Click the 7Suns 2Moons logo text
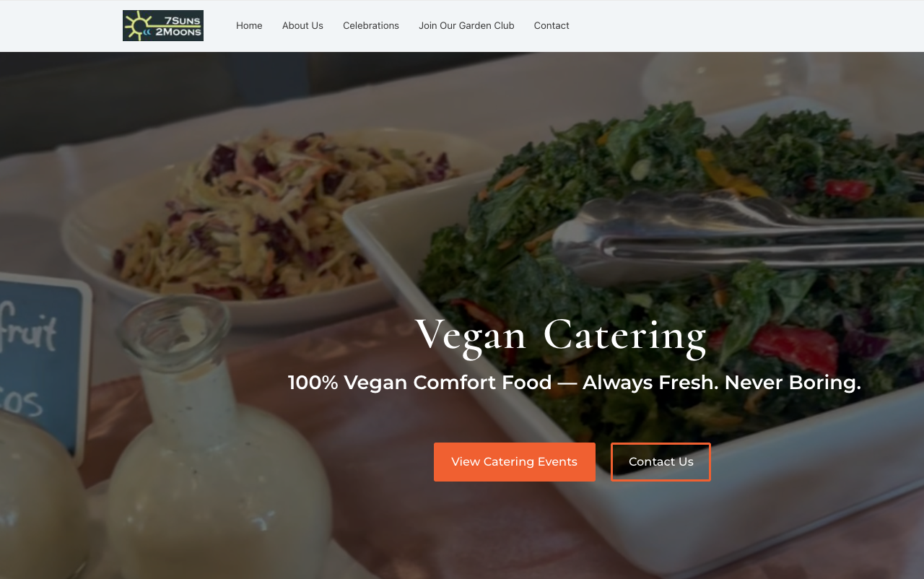Image resolution: width=924 pixels, height=579 pixels. 178,26
